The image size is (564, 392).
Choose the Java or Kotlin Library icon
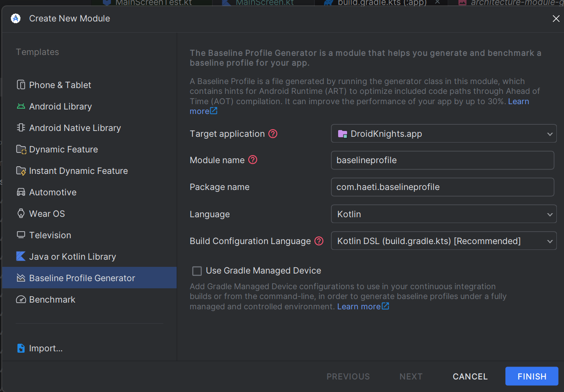[x=21, y=257]
